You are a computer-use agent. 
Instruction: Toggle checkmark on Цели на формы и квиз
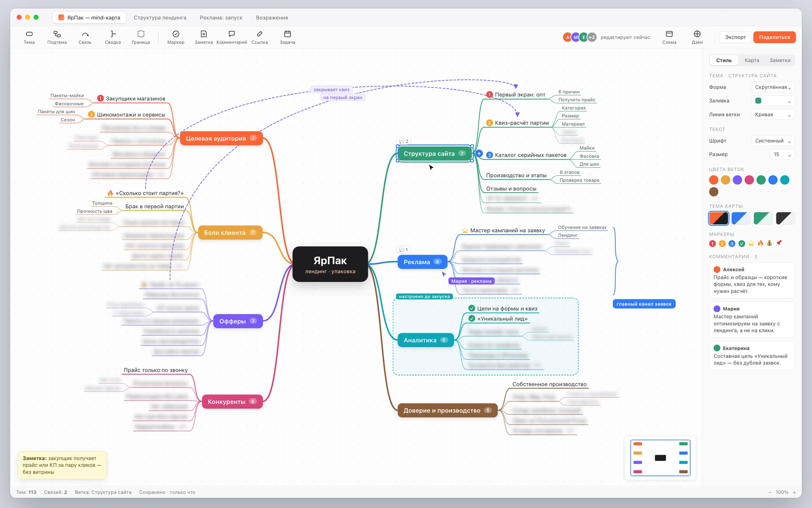click(x=472, y=308)
